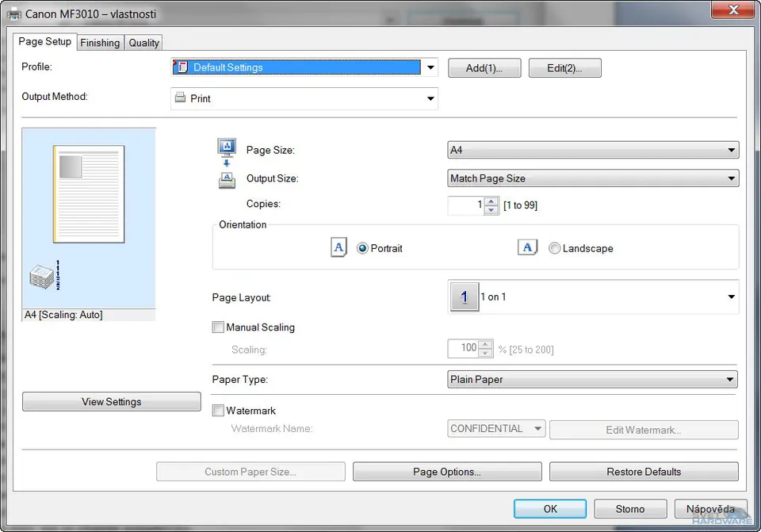761x532 pixels.
Task: Click the Edit(2)... button
Action: coord(565,68)
